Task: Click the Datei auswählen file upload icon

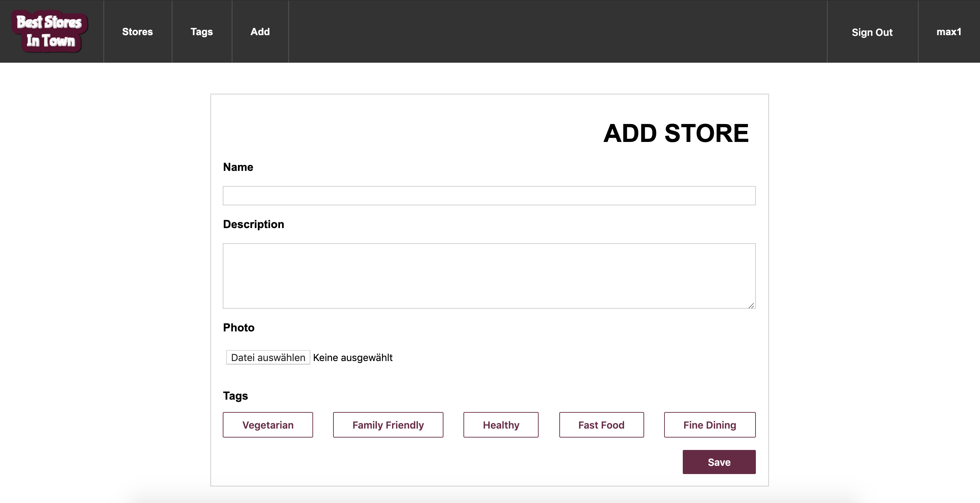Action: click(x=268, y=357)
